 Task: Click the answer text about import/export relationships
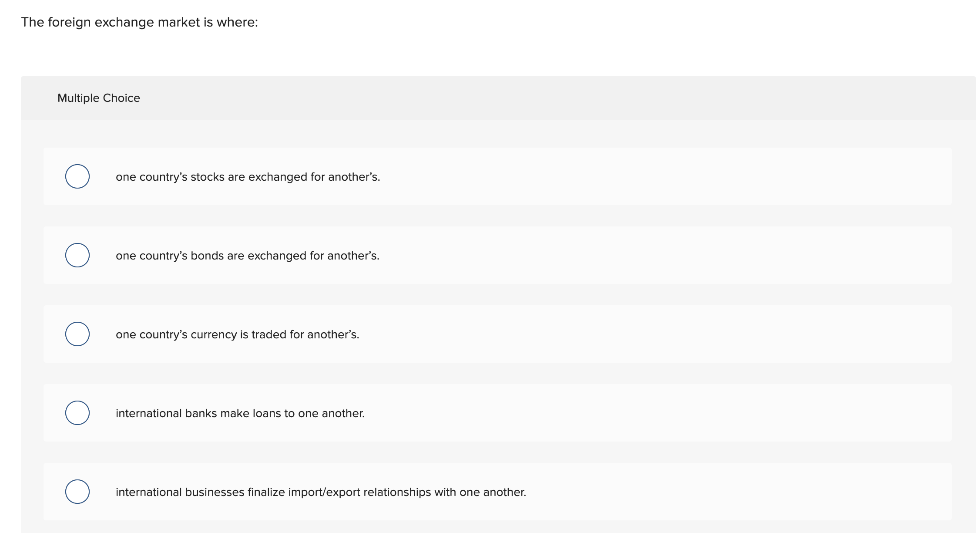click(321, 492)
